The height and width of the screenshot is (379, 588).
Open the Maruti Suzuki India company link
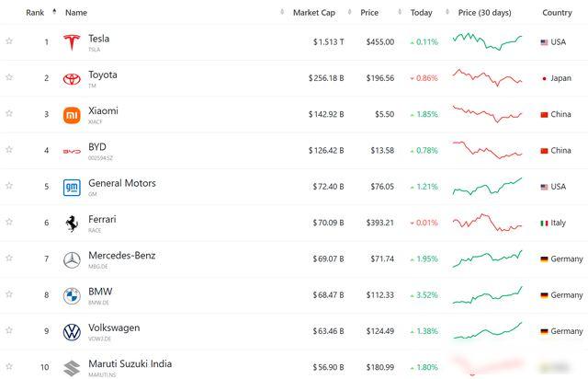[130, 363]
